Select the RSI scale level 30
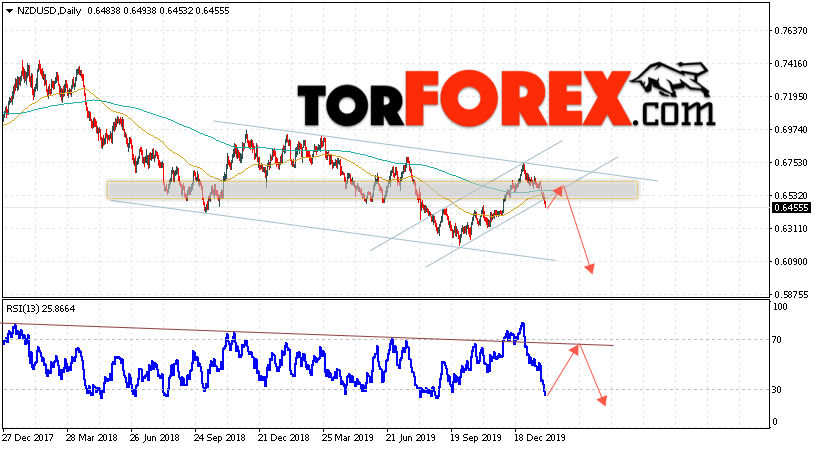The image size is (815, 449). click(x=777, y=390)
